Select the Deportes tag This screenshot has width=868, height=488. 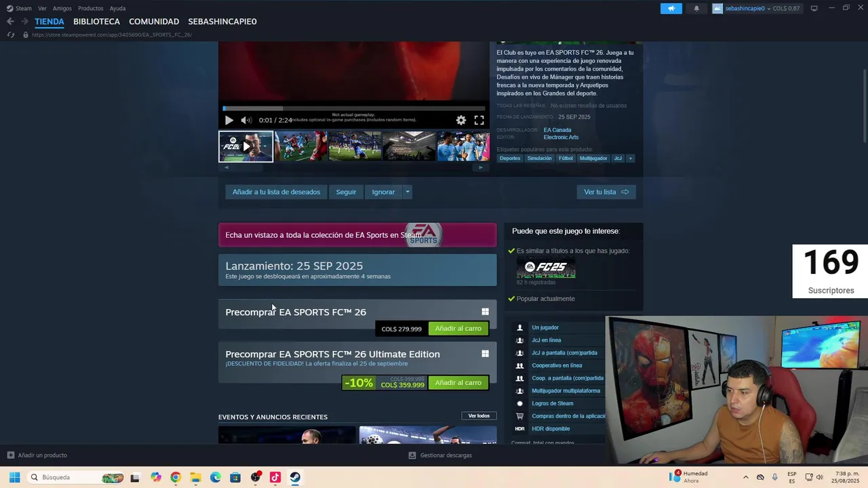(510, 159)
